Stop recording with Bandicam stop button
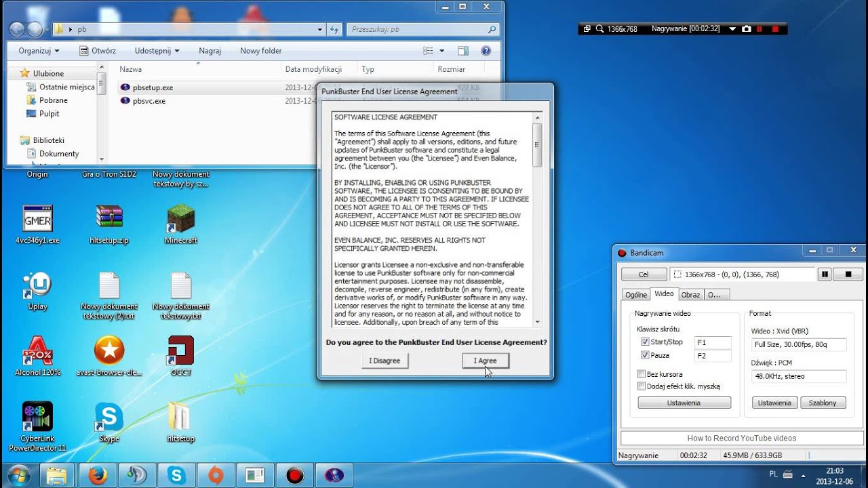Image resolution: width=868 pixels, height=488 pixels. (x=848, y=274)
